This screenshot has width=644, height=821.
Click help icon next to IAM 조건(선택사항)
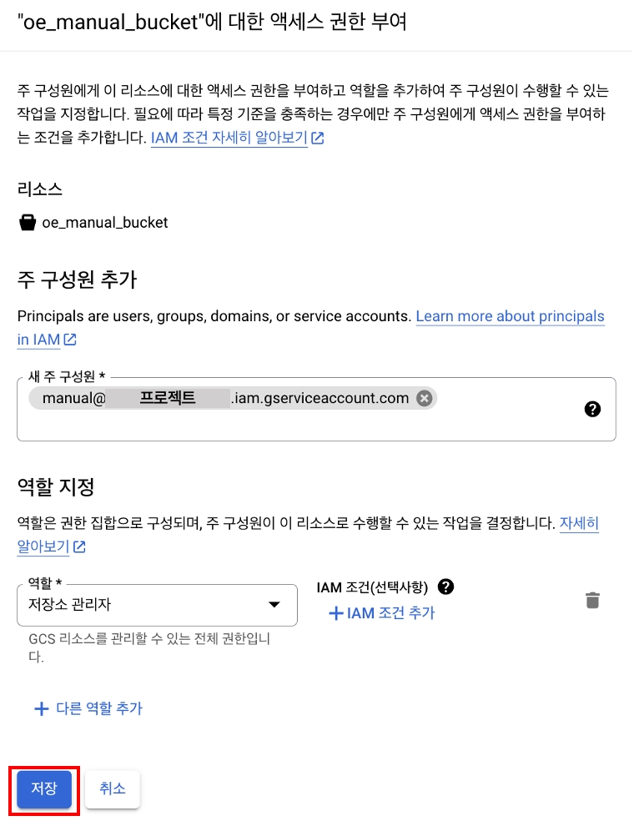[x=446, y=587]
